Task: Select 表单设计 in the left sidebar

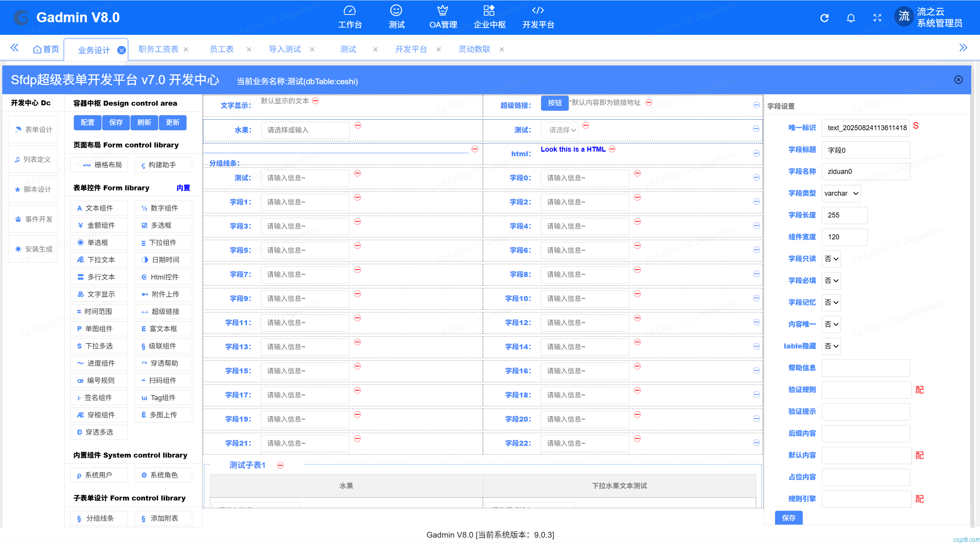Action: [x=33, y=129]
